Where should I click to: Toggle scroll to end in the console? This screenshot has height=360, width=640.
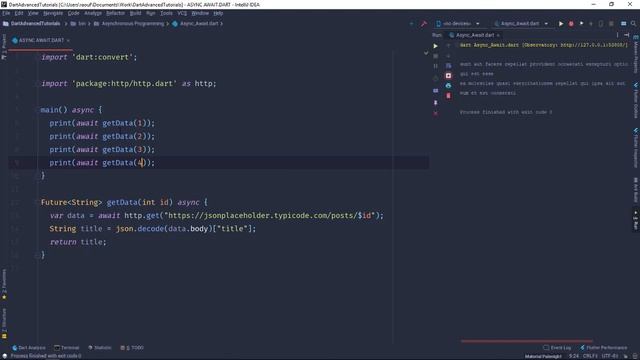pos(449,76)
